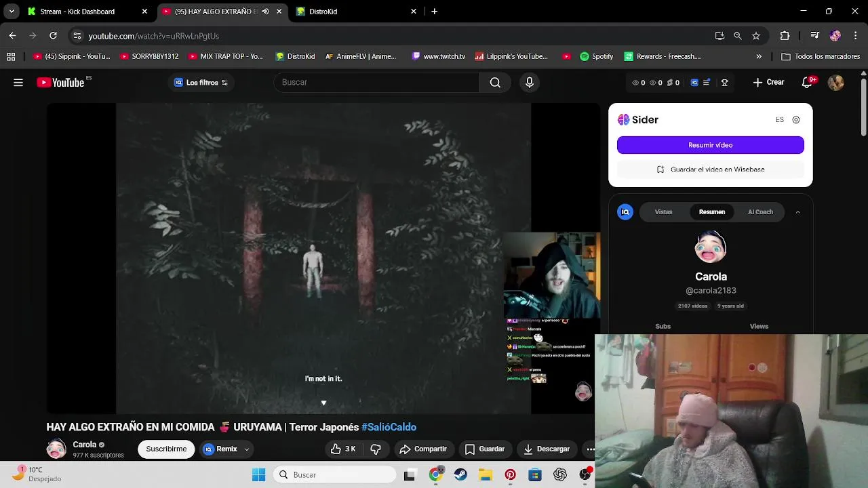Open Carola channel name link
Viewport: 868px width, 488px height.
click(x=84, y=445)
